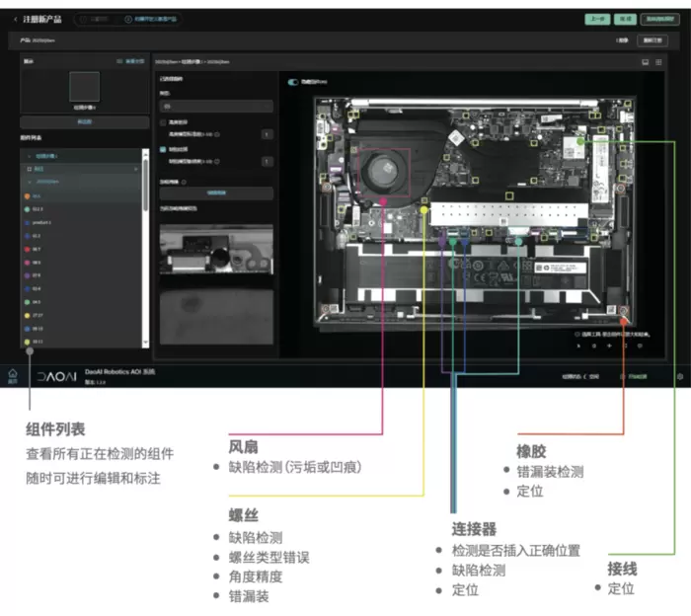
Task: Click the green 上一步 button
Action: [596, 19]
